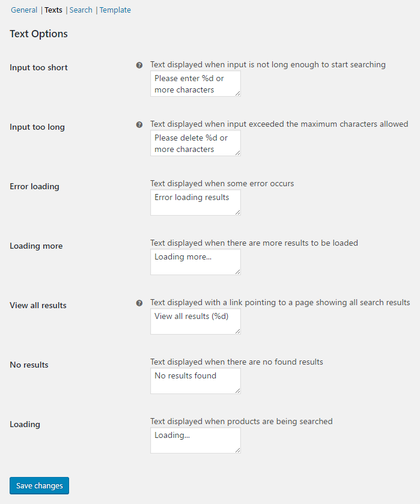Switch to the Search tab

[x=81, y=10]
